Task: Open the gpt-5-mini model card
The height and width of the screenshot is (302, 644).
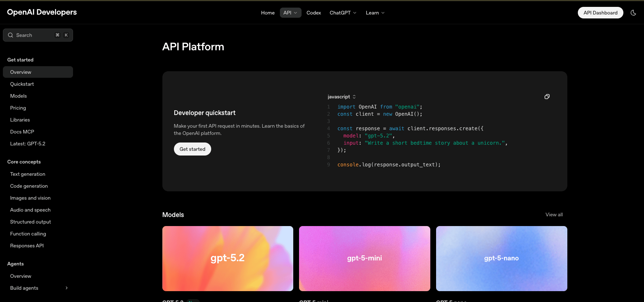Action: pos(364,259)
